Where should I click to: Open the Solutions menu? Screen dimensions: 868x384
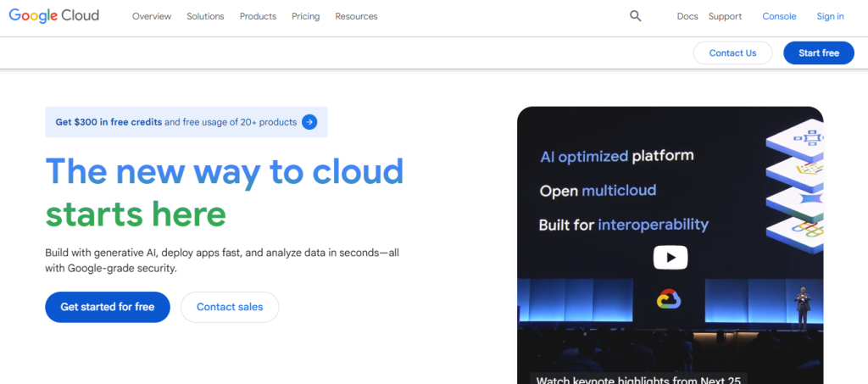click(x=205, y=17)
